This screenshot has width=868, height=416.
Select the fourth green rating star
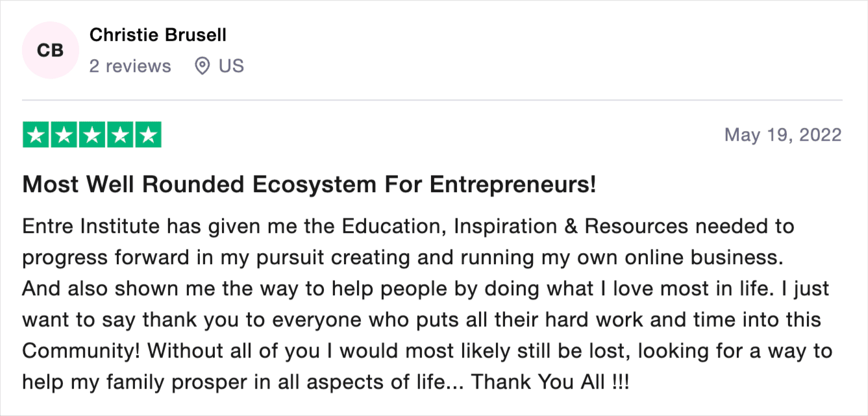120,135
